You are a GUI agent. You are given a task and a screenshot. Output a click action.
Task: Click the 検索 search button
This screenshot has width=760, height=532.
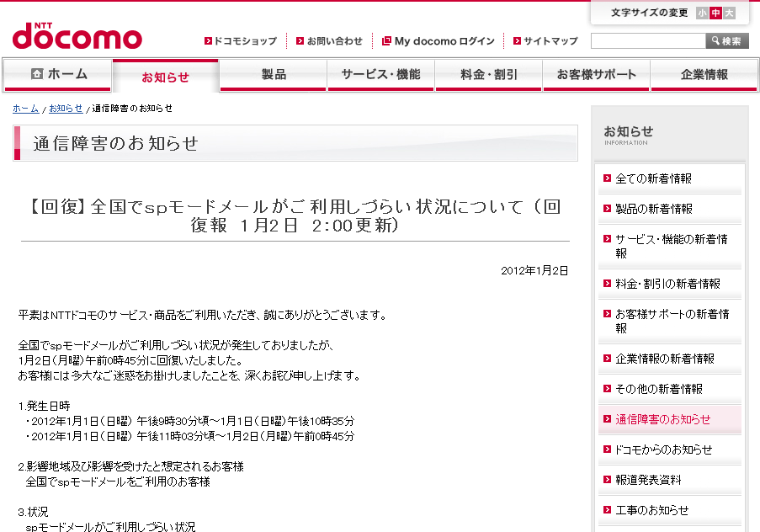coord(727,41)
